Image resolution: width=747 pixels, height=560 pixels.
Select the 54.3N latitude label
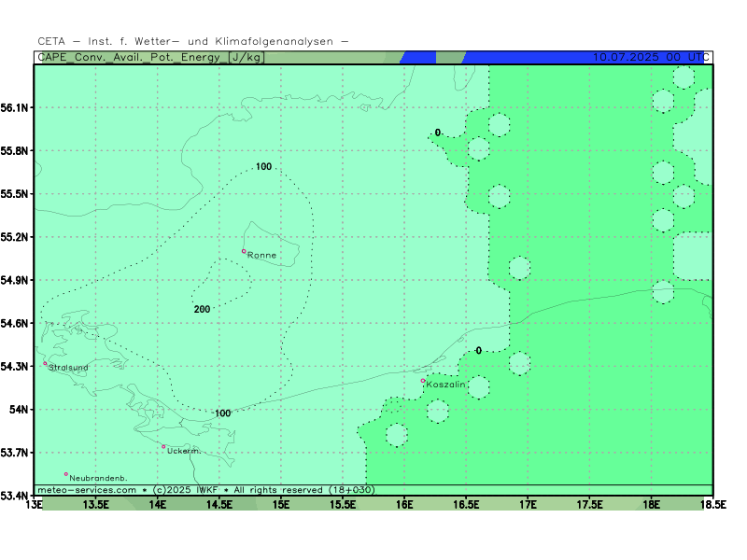[x=14, y=366]
